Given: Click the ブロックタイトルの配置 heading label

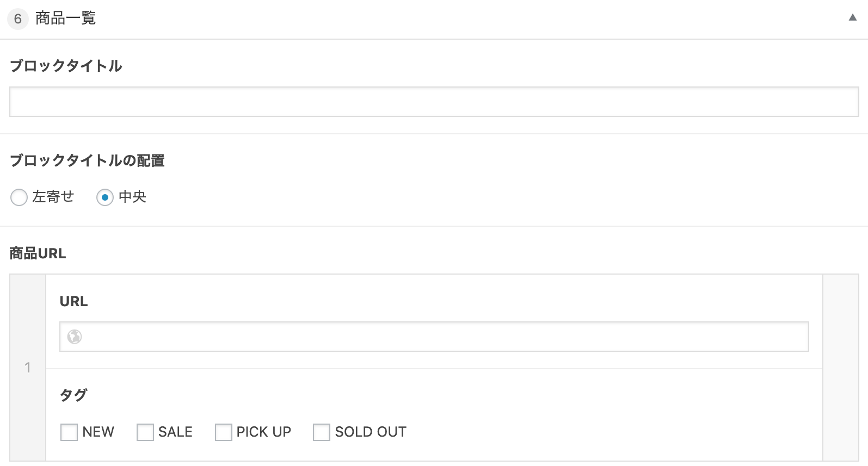Looking at the screenshot, I should tap(87, 160).
